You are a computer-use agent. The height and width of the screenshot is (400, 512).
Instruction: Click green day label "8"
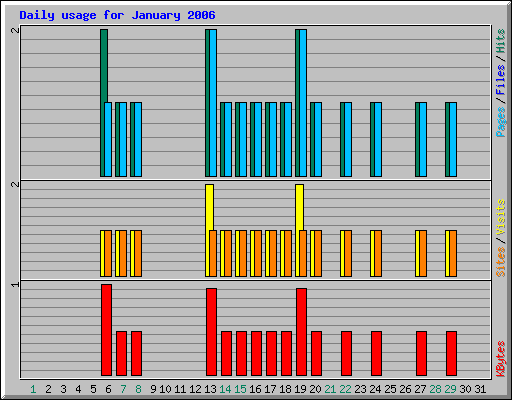(x=138, y=389)
